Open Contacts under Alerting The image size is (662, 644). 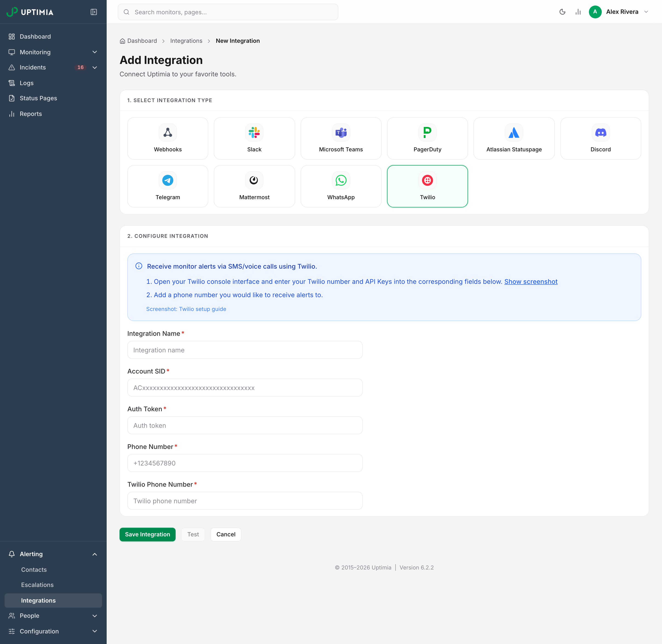[x=53, y=569]
